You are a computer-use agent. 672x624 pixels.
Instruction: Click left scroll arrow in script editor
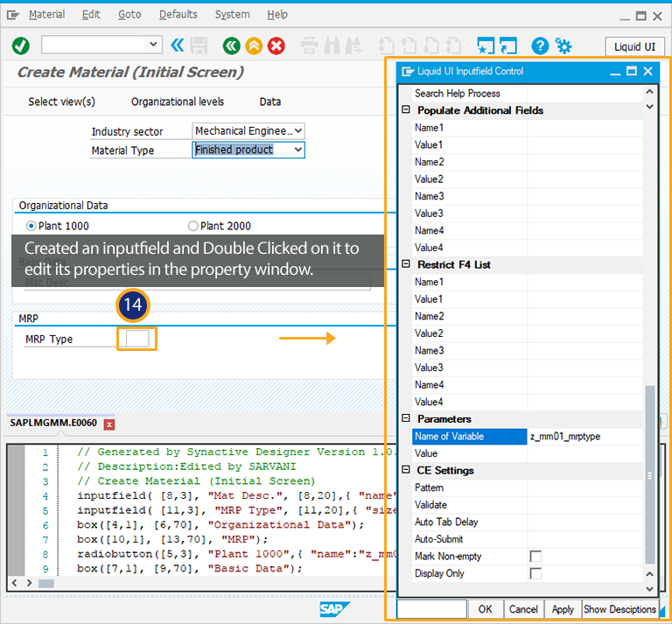[x=15, y=583]
